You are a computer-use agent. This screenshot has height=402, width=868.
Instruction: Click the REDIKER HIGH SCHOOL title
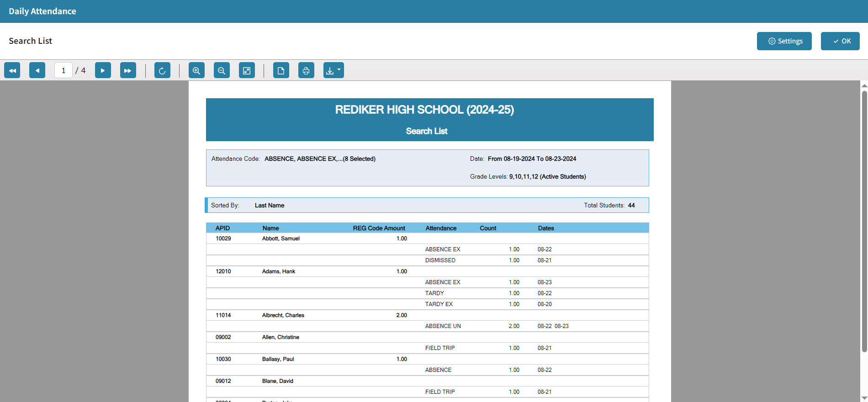pos(425,110)
